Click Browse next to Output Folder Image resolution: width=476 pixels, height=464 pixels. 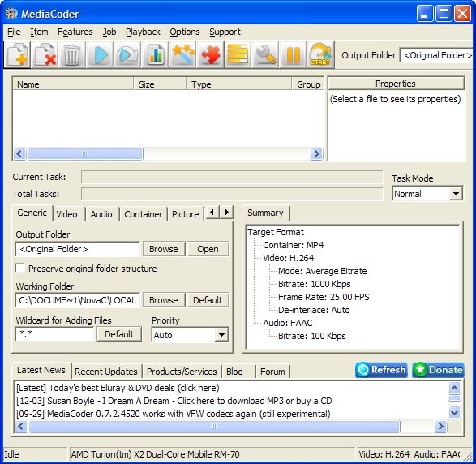pyautogui.click(x=164, y=249)
